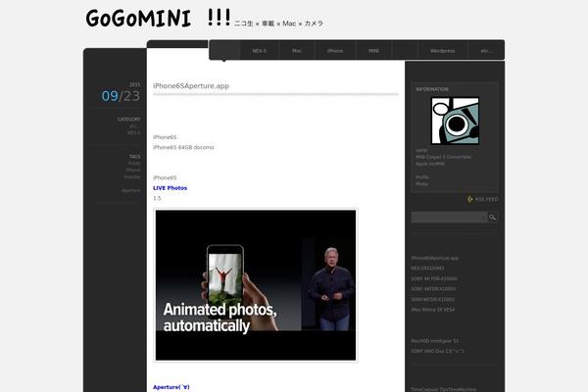Open recent post iPhone6SAperture.app in right sidebar

(x=434, y=258)
